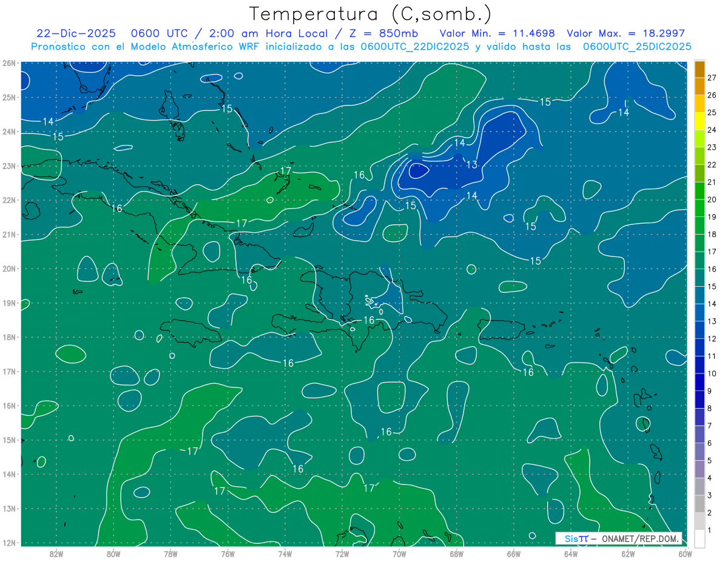The image size is (728, 562).
Task: Click the "66W" longitude label
Action: coord(514,554)
